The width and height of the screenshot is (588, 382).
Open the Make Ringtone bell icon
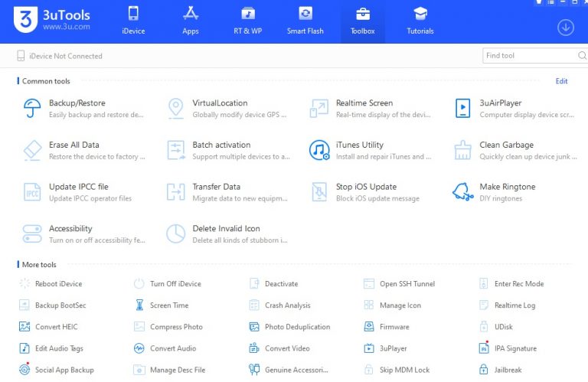462,191
